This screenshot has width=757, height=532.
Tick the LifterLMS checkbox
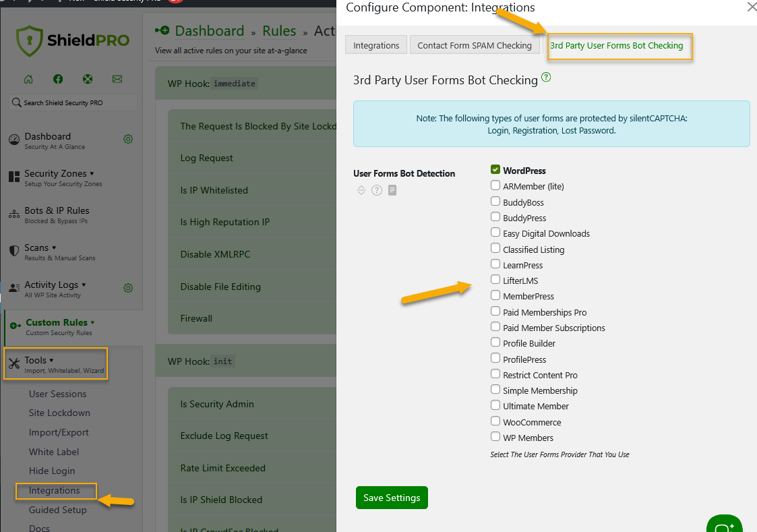tap(495, 280)
